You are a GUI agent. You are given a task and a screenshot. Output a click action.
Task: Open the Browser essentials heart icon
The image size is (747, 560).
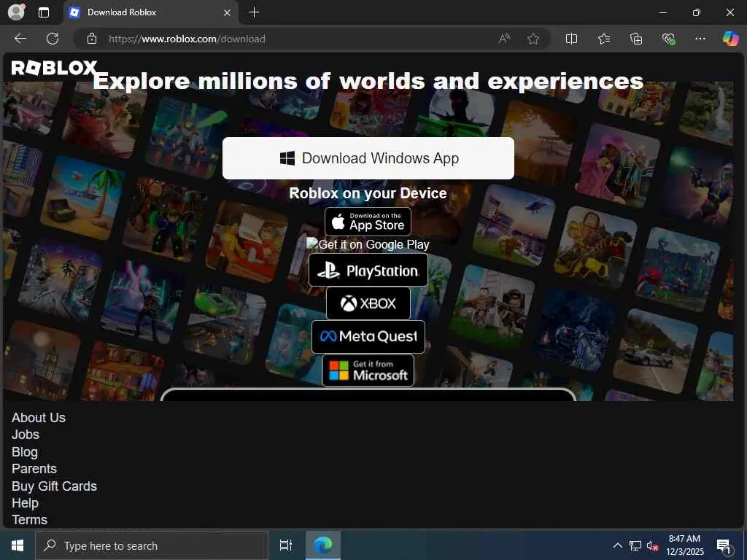tap(668, 39)
